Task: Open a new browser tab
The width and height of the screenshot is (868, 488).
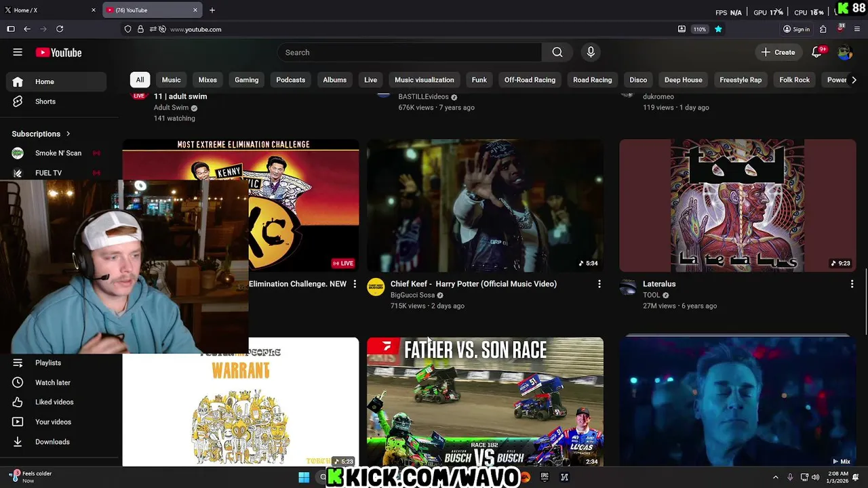Action: [x=212, y=10]
